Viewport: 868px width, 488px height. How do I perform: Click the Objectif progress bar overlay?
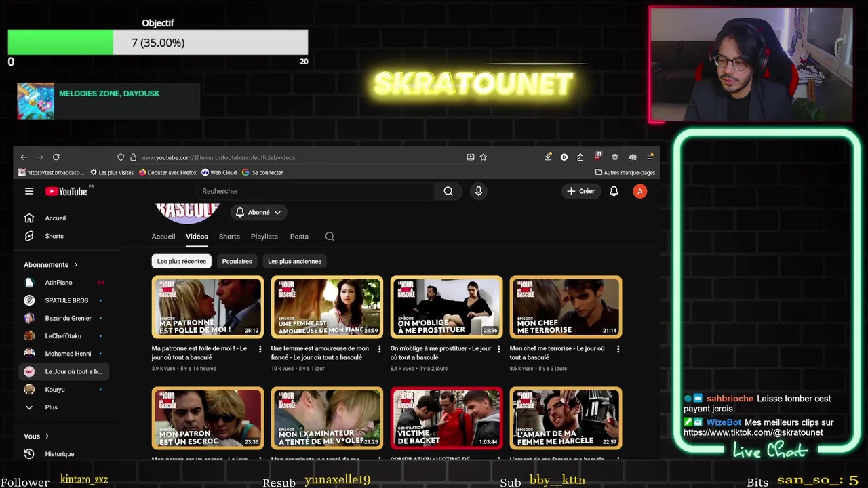(158, 43)
